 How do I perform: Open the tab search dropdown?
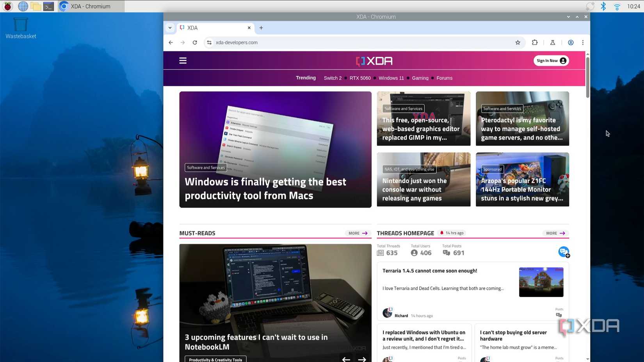[x=170, y=28]
